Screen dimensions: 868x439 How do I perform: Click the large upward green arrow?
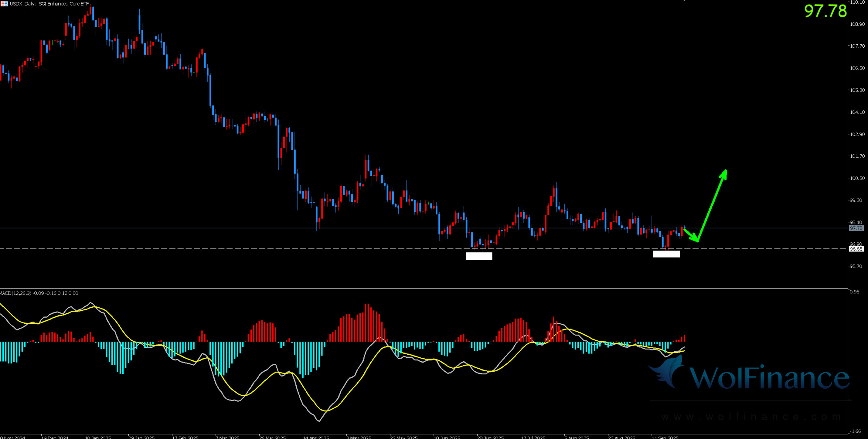(712, 204)
